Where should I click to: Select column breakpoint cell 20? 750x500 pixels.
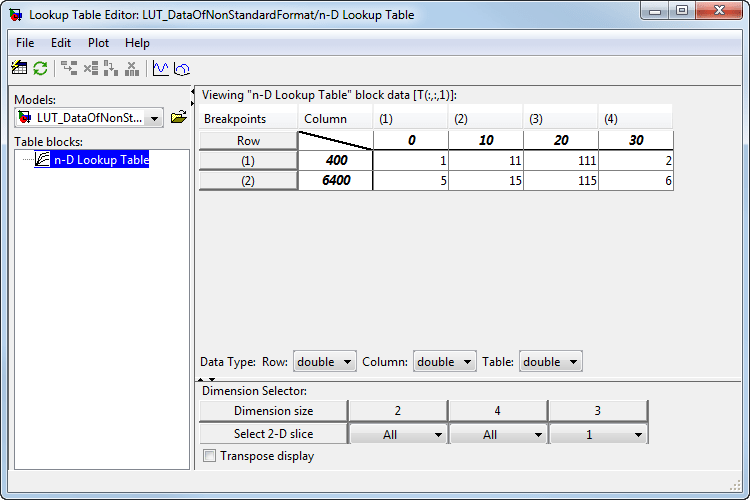click(x=561, y=140)
